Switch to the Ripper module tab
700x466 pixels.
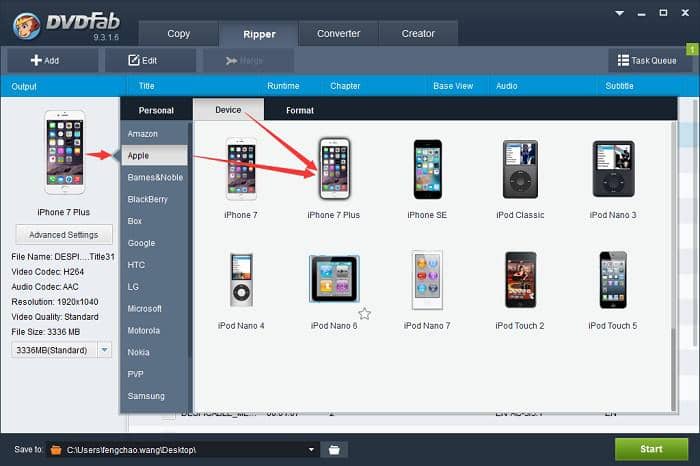[x=259, y=34]
